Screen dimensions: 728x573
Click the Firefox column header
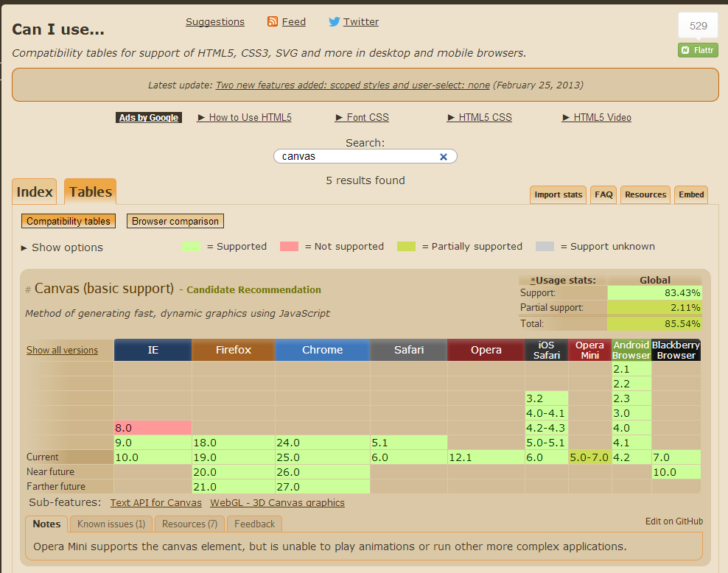pyautogui.click(x=233, y=350)
